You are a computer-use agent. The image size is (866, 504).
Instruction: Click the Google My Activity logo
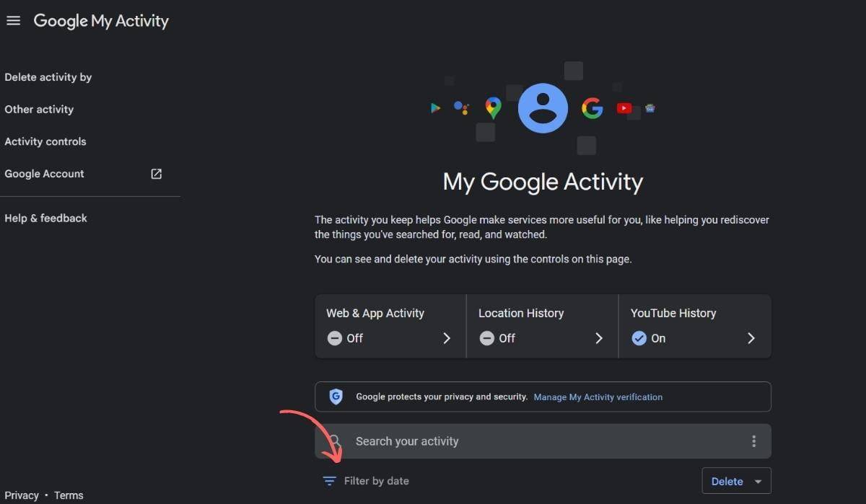click(x=101, y=21)
